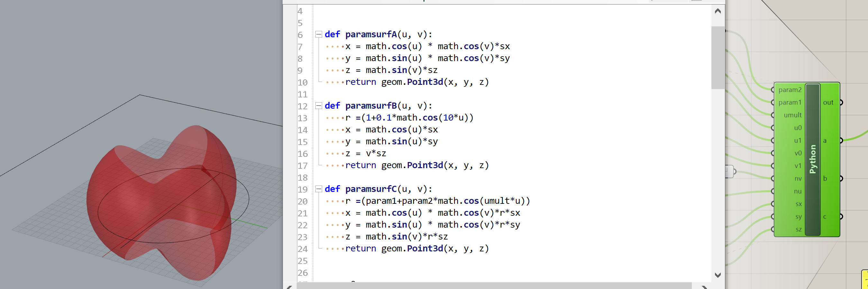Select the v0 input on Python component
Screen dimensions: 868x289
pyautogui.click(x=798, y=153)
